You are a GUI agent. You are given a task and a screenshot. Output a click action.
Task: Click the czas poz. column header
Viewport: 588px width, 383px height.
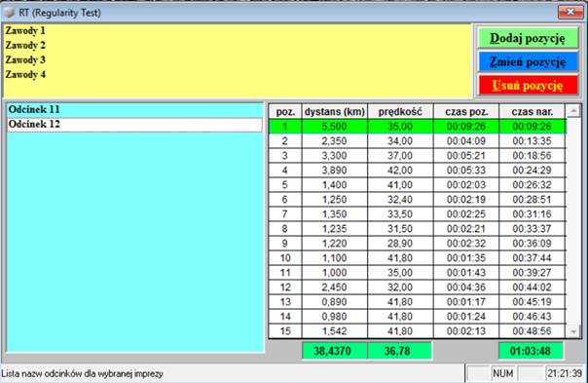click(466, 111)
